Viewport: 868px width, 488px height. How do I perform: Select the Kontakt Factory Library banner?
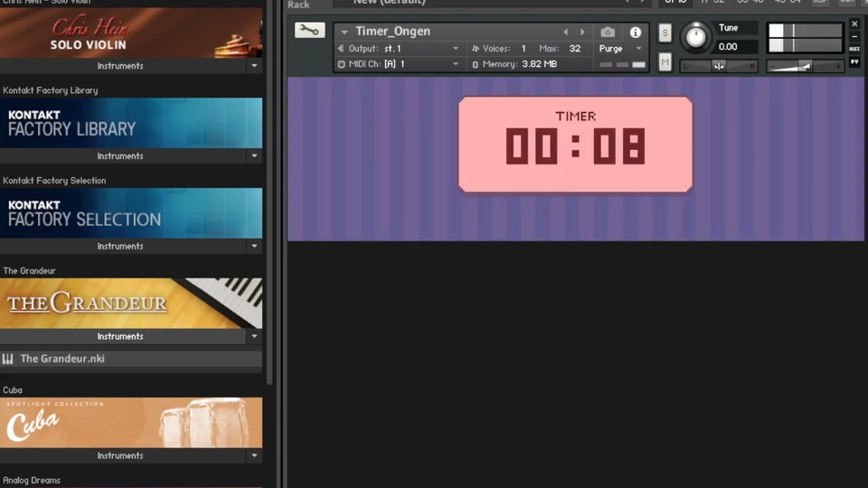tap(131, 123)
